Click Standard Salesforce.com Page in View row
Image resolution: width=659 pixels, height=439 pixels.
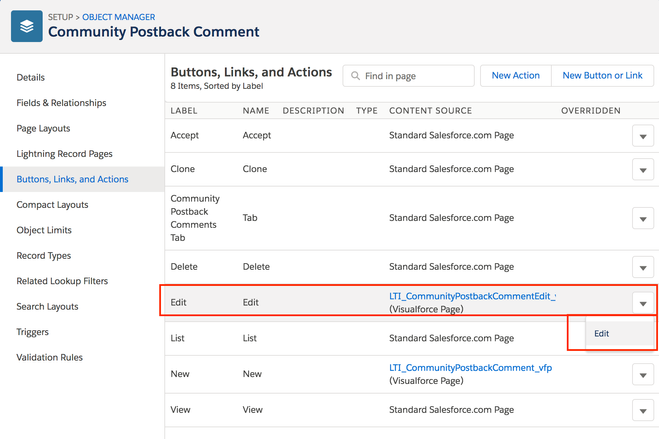click(451, 410)
